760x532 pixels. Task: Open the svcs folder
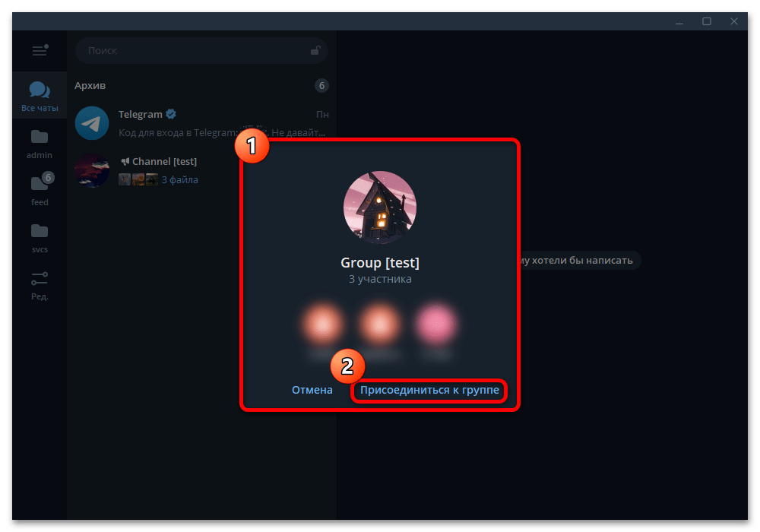click(x=40, y=238)
